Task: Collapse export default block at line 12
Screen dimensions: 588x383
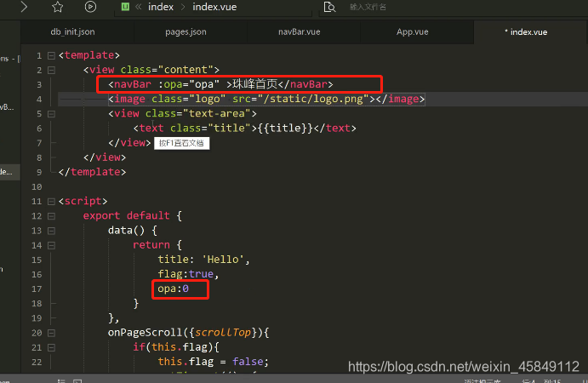Action: point(51,216)
